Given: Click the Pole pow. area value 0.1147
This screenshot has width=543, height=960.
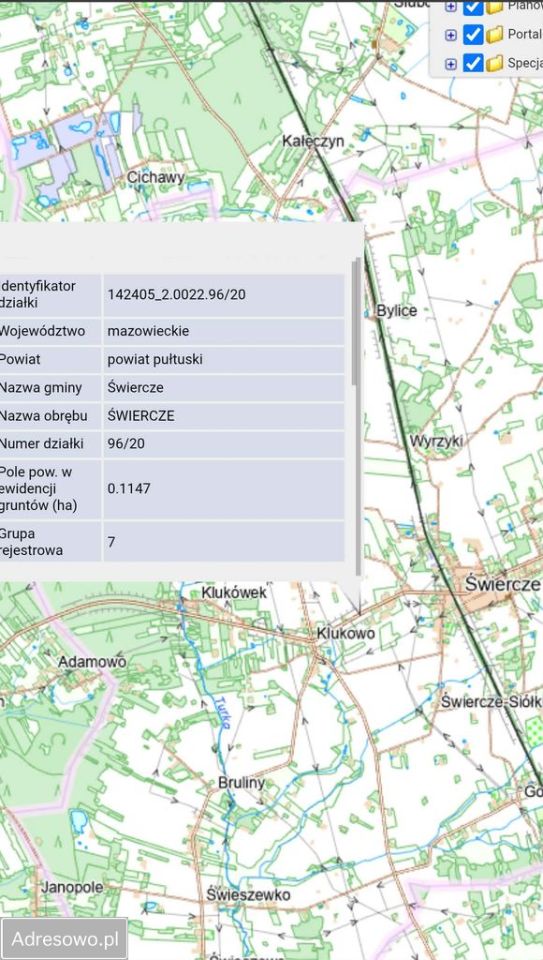Looking at the screenshot, I should pyautogui.click(x=129, y=489).
